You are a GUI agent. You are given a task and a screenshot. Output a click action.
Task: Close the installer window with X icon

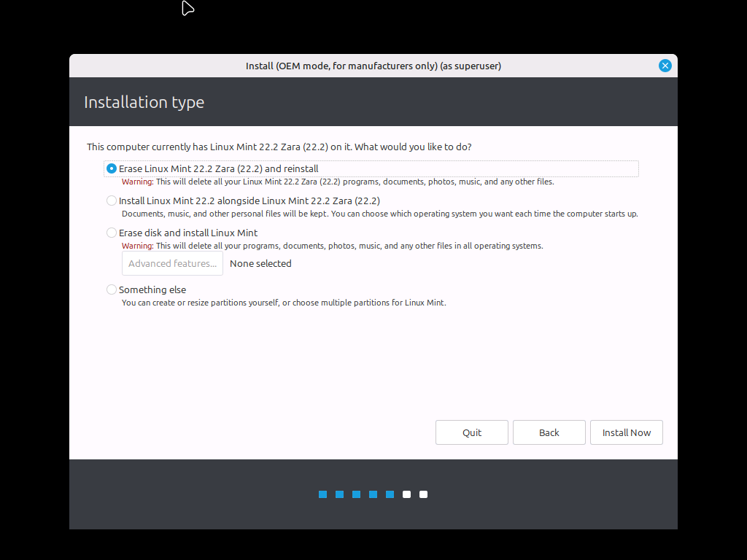click(665, 66)
